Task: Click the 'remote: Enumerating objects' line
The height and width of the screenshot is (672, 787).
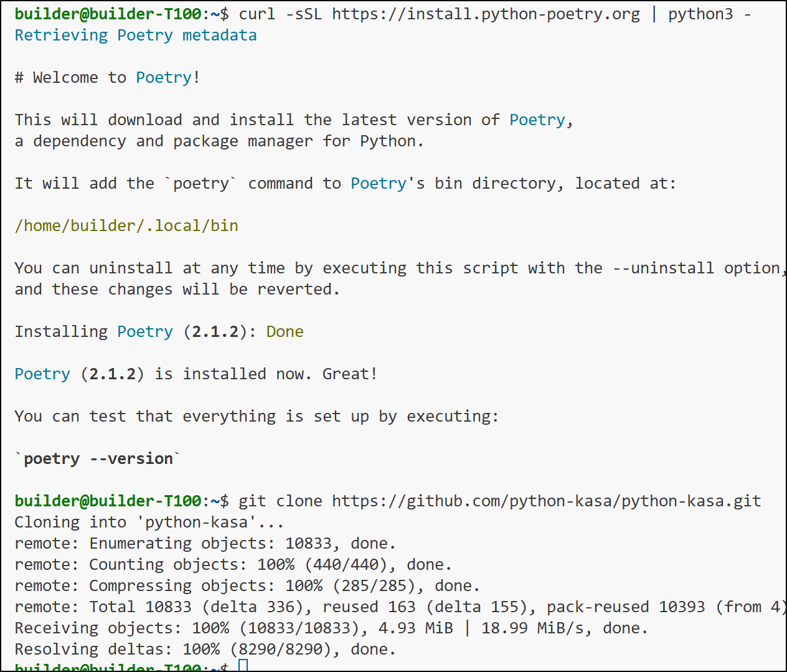Action: click(205, 543)
